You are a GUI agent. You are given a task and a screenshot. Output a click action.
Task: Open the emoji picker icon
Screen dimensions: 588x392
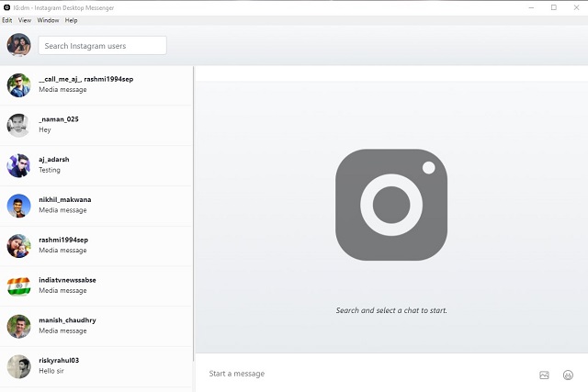(568, 375)
